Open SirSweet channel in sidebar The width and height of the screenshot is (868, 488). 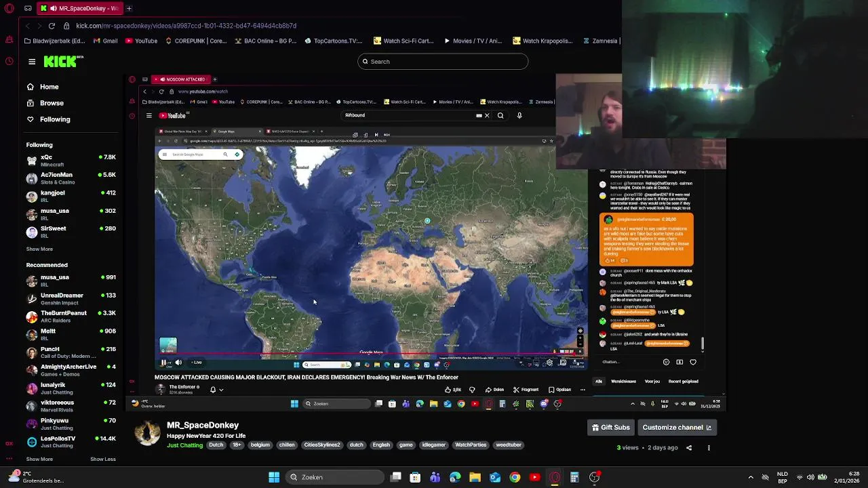[71, 232]
